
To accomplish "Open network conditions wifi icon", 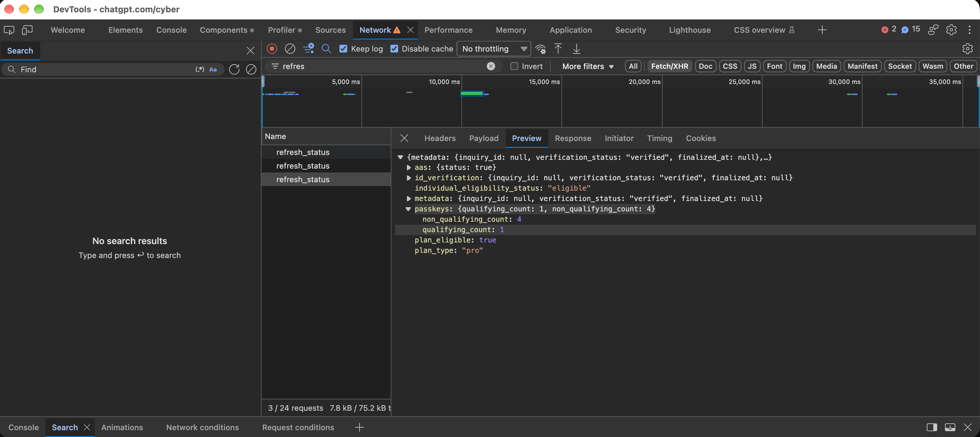I will tap(540, 49).
